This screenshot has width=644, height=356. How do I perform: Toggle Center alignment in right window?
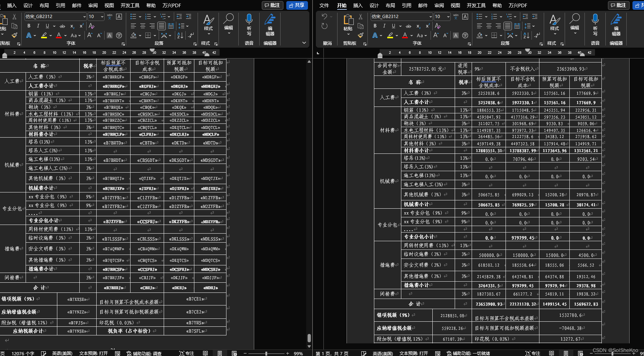coord(489,26)
